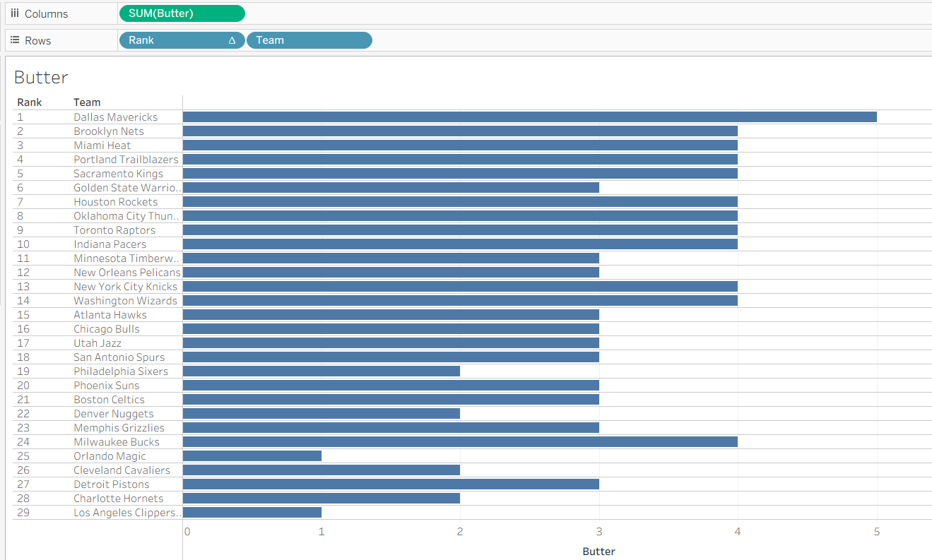
Task: Select the Dallas Mavericks team label
Action: (x=116, y=117)
